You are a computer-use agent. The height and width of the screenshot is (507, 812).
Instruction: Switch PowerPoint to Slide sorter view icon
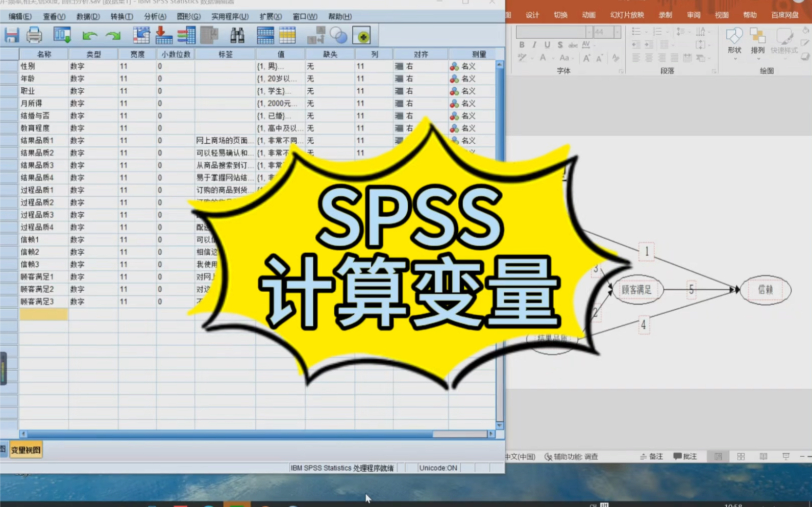741,457
